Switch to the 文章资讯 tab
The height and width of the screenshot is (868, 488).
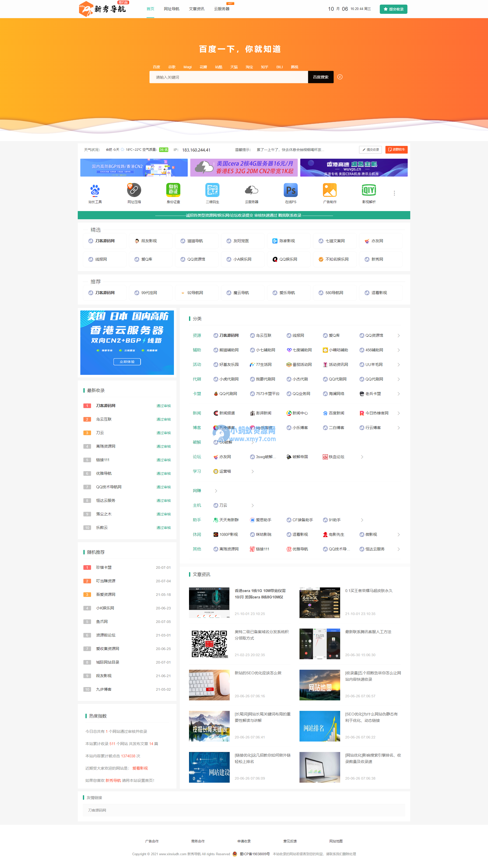tap(197, 9)
